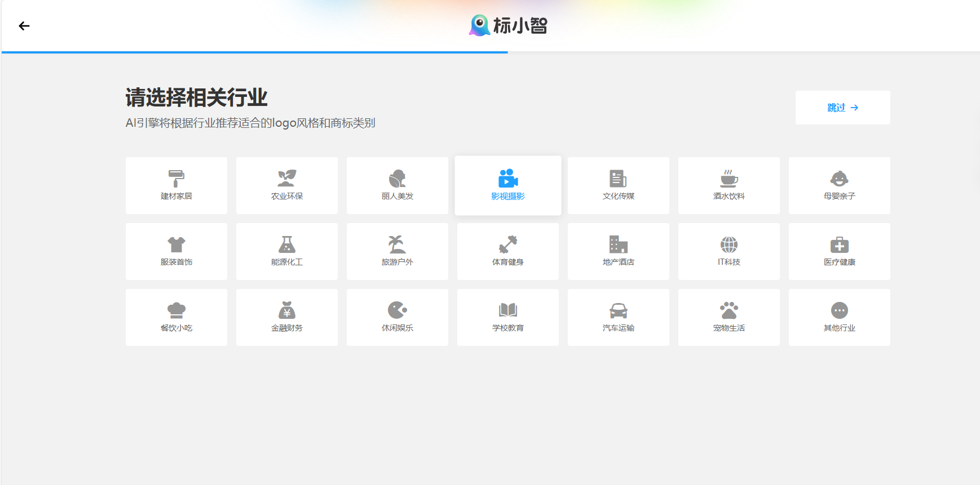
Task: Choose the 能源化工 flask icon
Action: (286, 244)
